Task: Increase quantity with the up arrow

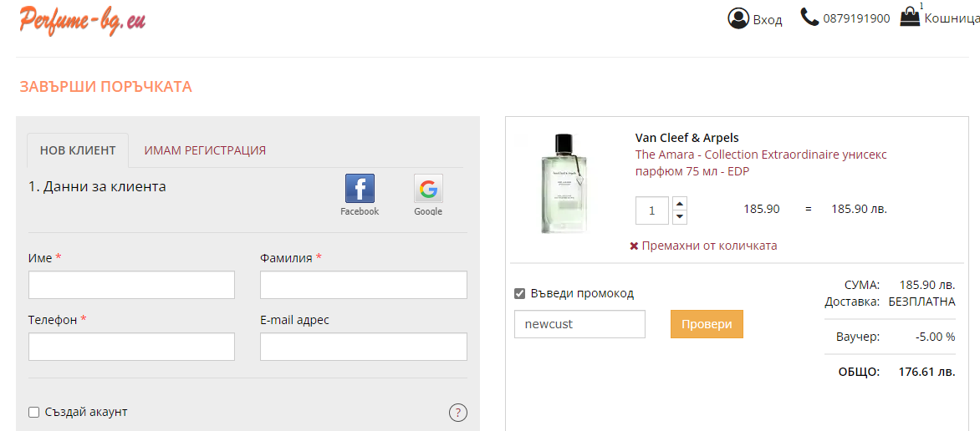Action: pos(679,204)
